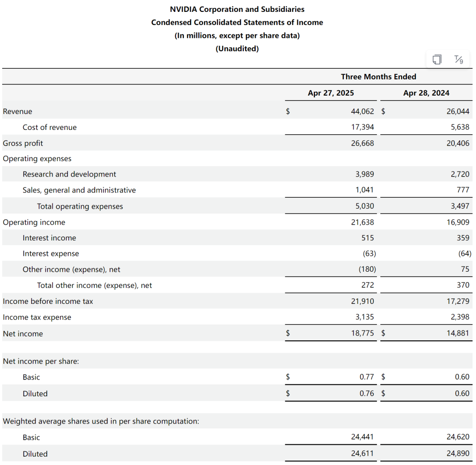476x465 pixels.
Task: Select the gross profit value 26,668
Action: [x=362, y=143]
